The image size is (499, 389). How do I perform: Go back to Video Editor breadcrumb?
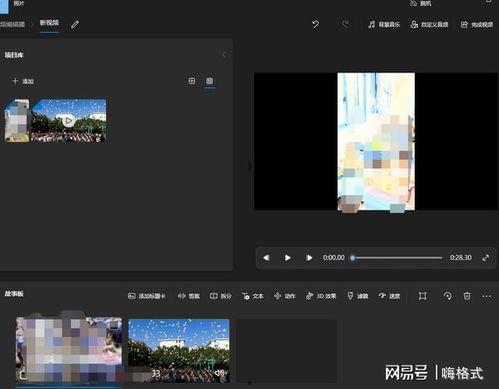tap(13, 24)
